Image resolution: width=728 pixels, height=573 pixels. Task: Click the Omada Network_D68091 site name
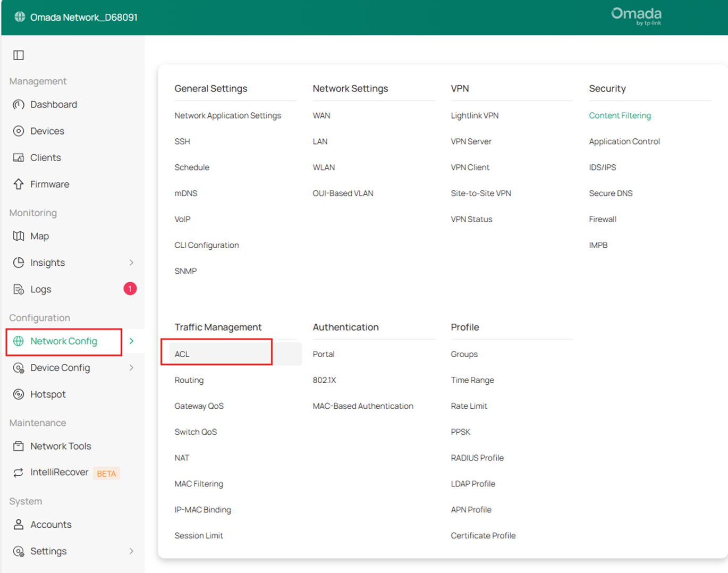(x=84, y=17)
